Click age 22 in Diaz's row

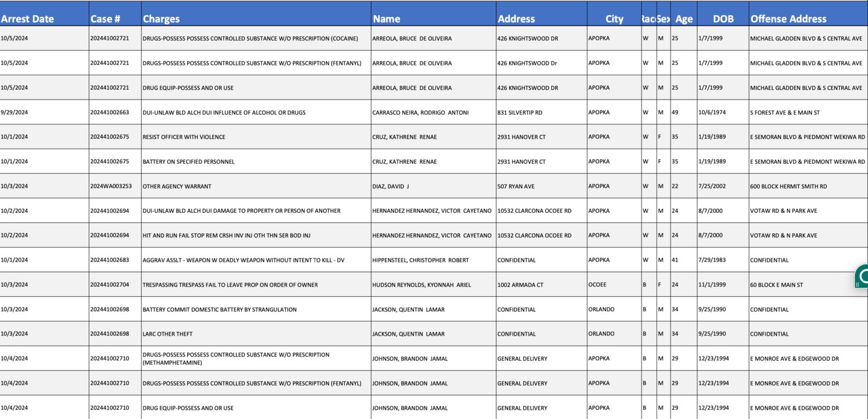[x=683, y=186]
